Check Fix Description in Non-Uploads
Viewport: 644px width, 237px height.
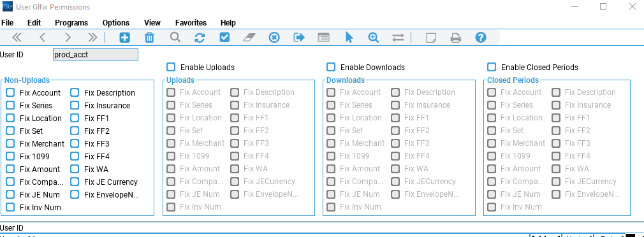click(75, 92)
